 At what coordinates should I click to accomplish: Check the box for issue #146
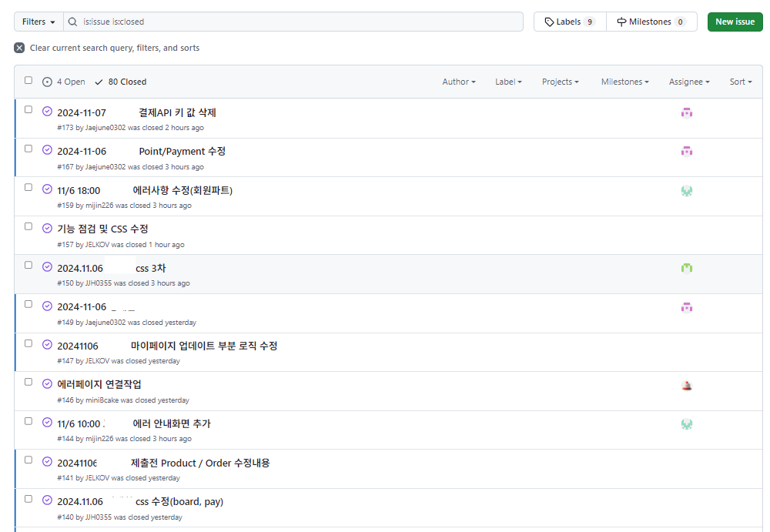pos(28,382)
